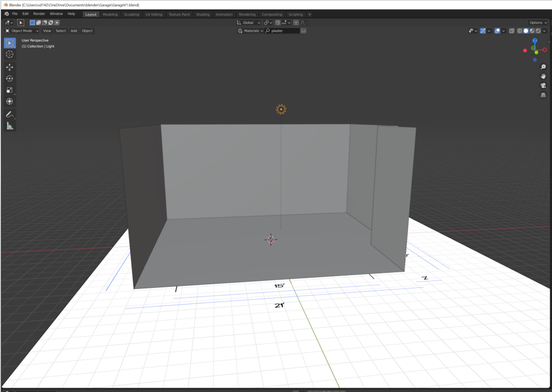Switch to the Sculpting workspace tab
Screen dimensions: 552x392
click(x=132, y=15)
